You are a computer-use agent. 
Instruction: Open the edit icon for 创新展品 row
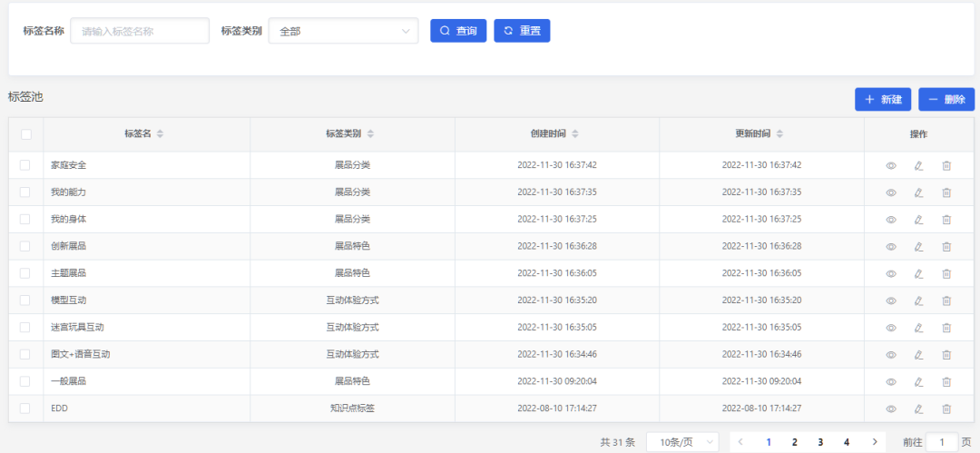coord(918,246)
